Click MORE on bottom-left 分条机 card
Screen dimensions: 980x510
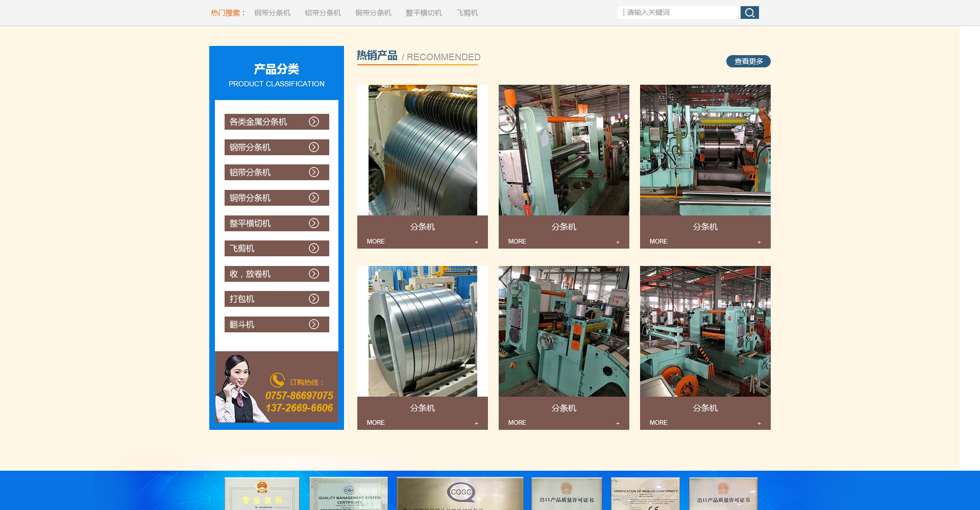376,423
